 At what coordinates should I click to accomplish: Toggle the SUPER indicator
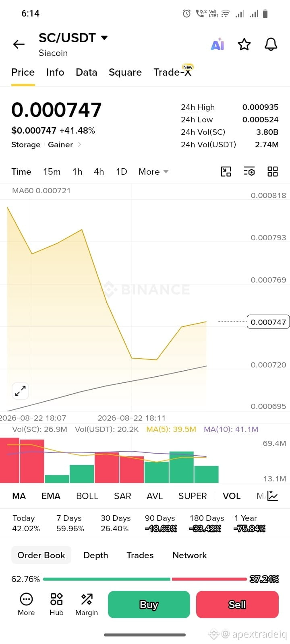(193, 496)
